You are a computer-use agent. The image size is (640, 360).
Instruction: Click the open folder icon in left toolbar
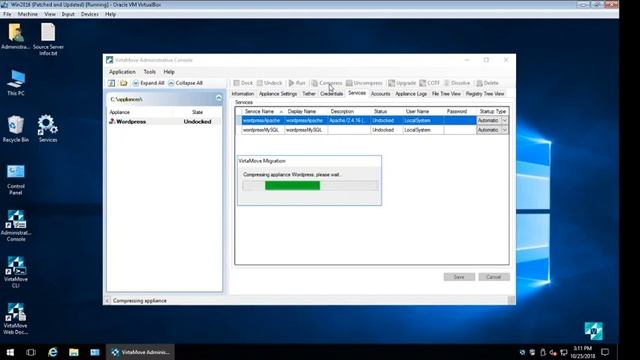(x=124, y=83)
